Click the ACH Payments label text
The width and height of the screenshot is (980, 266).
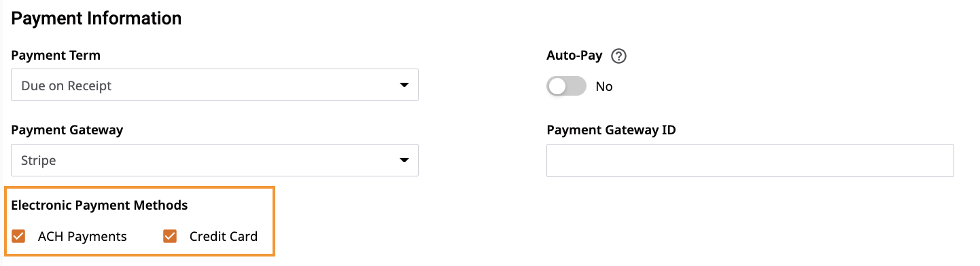coord(82,237)
